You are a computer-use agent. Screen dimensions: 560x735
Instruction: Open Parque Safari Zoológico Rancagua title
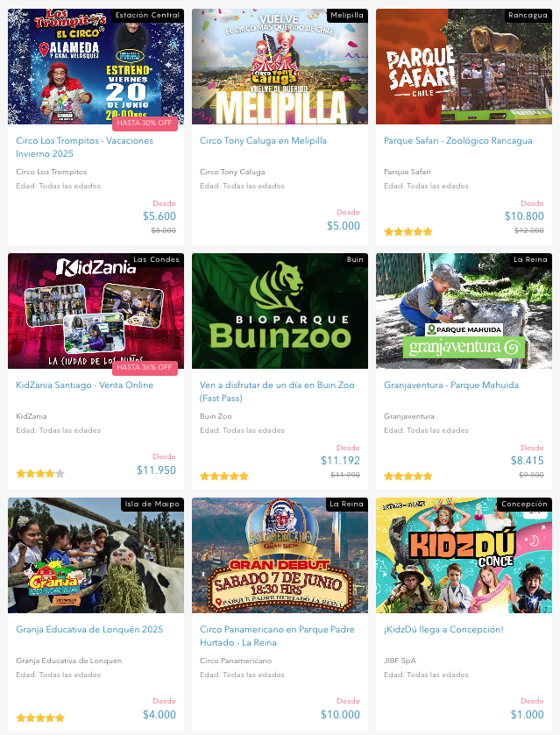(457, 141)
